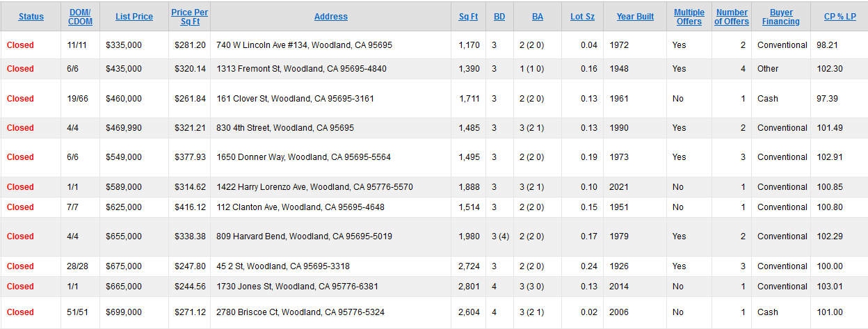Sort by the Status column header
Viewport: 868px width, 329px height.
coord(31,17)
